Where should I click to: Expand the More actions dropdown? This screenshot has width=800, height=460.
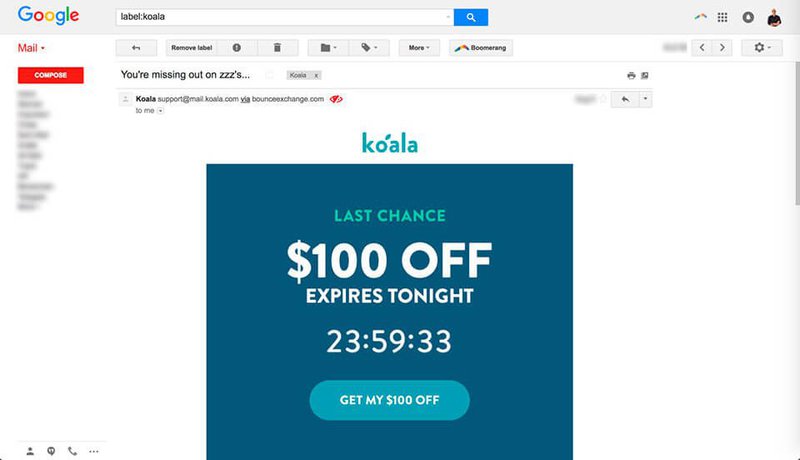(419, 48)
